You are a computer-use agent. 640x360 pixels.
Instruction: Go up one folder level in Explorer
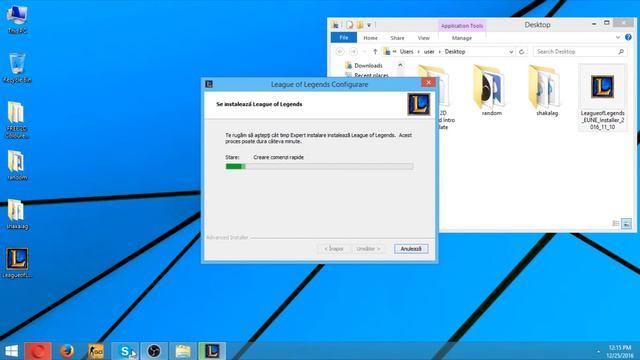point(375,52)
